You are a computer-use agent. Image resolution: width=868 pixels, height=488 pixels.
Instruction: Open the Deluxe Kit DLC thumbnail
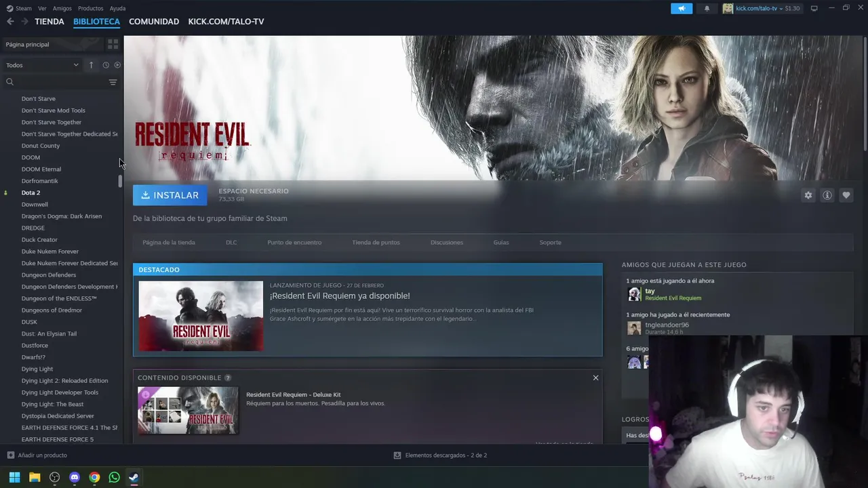(188, 410)
